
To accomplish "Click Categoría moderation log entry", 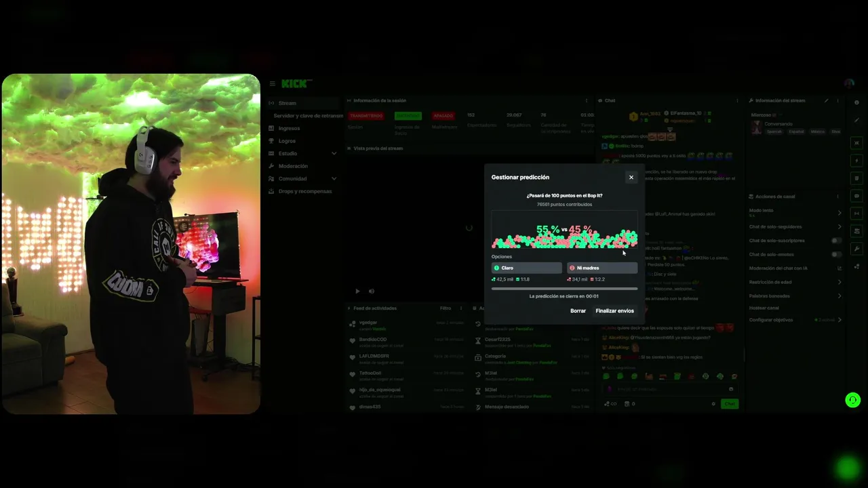I will [532, 359].
